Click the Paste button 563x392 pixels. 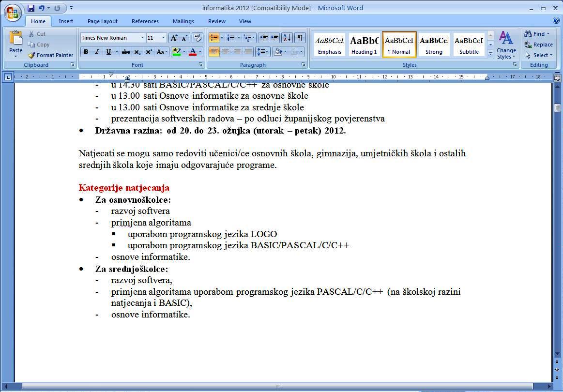coord(15,44)
